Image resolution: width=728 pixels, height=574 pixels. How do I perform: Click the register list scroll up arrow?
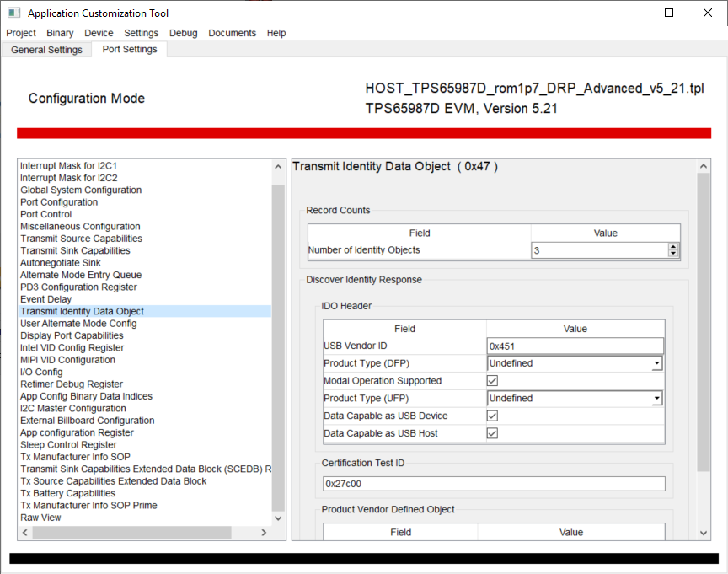tap(278, 167)
